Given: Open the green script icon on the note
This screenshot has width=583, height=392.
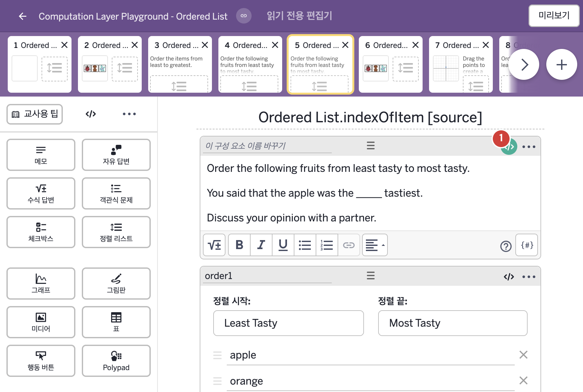Looking at the screenshot, I should 509,147.
